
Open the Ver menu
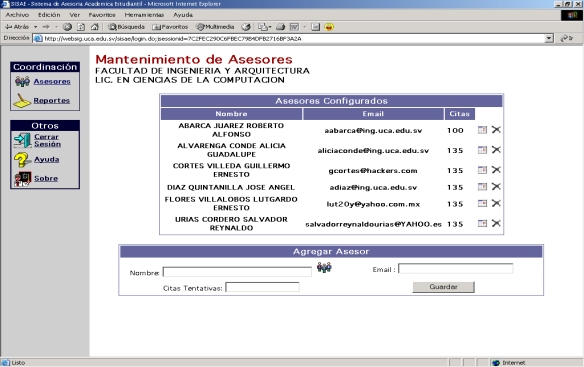pos(74,15)
